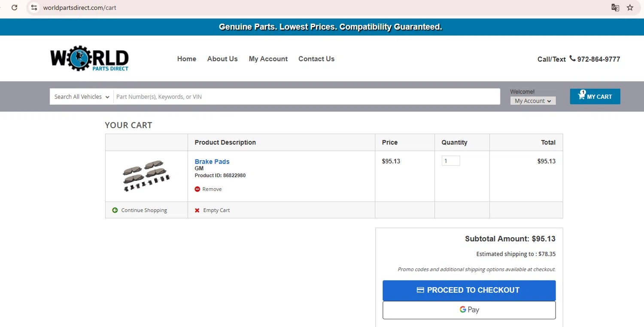Viewport: 644px width, 327px height.
Task: Expand the My Account dropdown under Welcome
Action: [533, 101]
